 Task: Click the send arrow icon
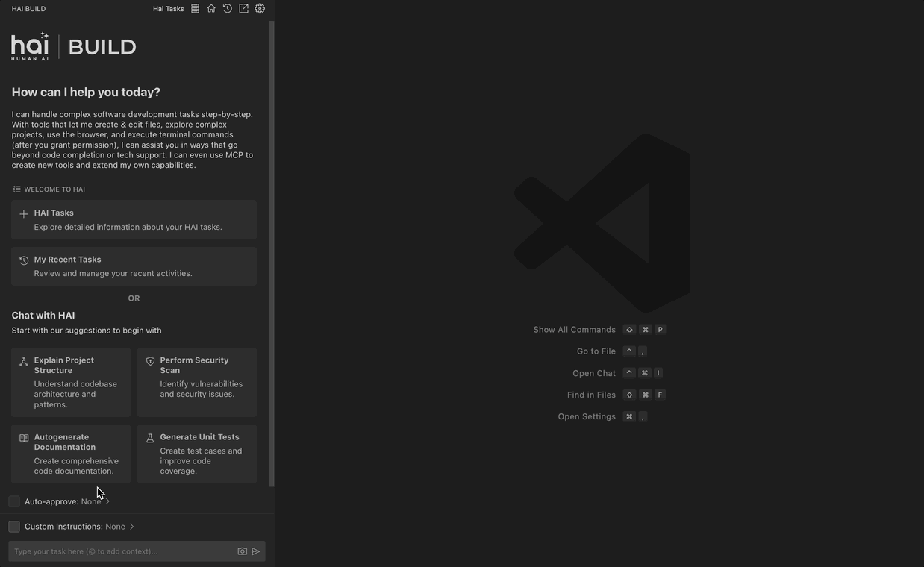pyautogui.click(x=256, y=551)
